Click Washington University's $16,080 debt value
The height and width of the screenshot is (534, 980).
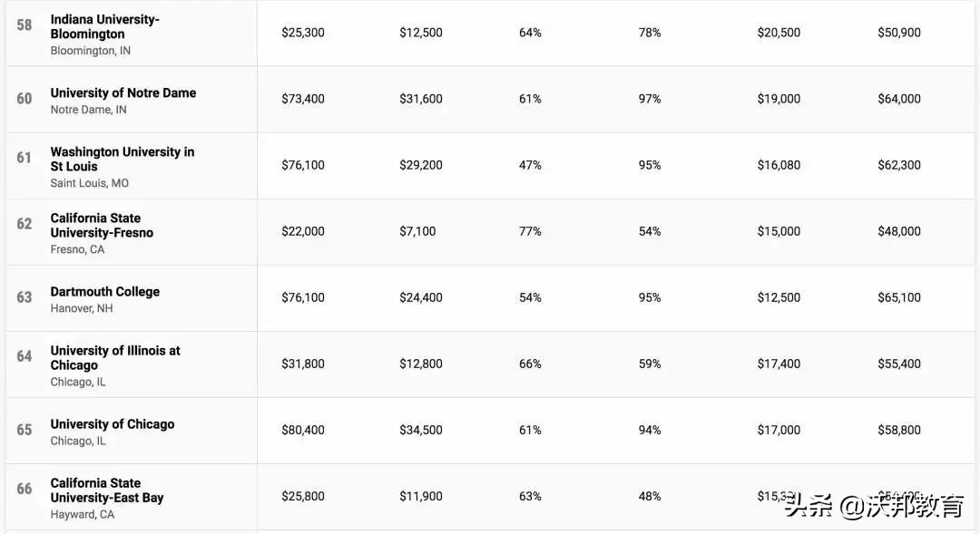click(779, 165)
